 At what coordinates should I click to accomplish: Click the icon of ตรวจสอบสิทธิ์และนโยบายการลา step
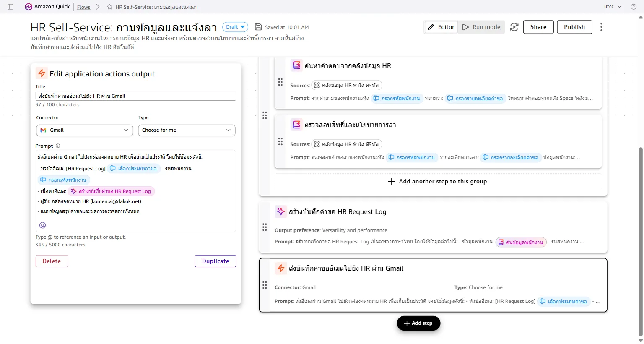(297, 125)
